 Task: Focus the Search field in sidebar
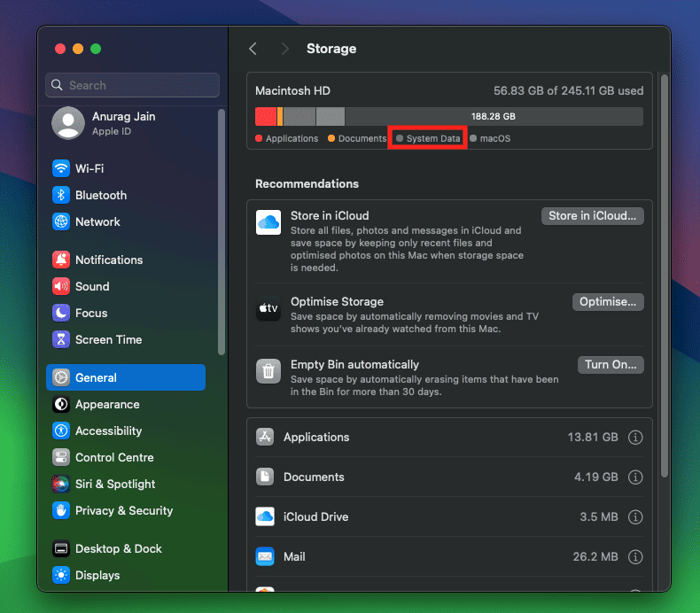(x=133, y=85)
